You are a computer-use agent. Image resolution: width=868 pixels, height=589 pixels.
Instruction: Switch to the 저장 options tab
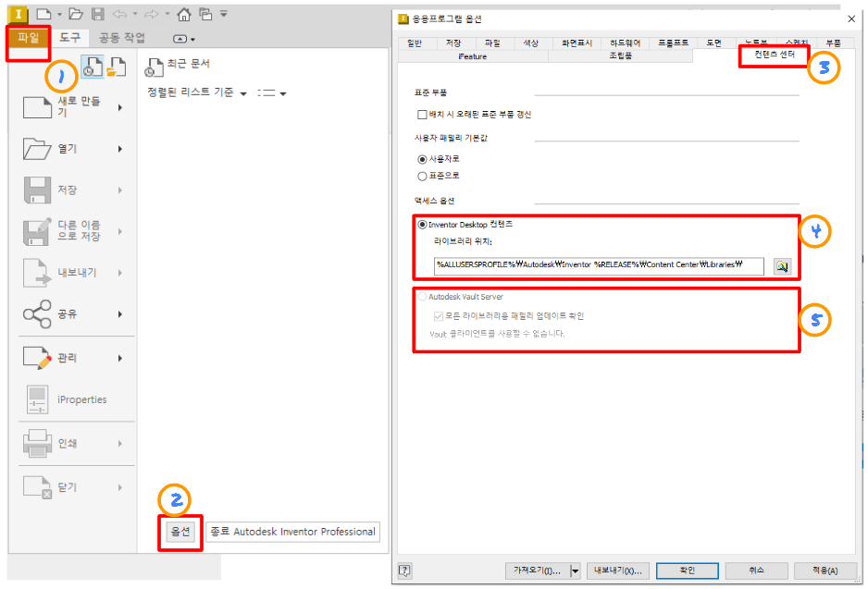(453, 43)
